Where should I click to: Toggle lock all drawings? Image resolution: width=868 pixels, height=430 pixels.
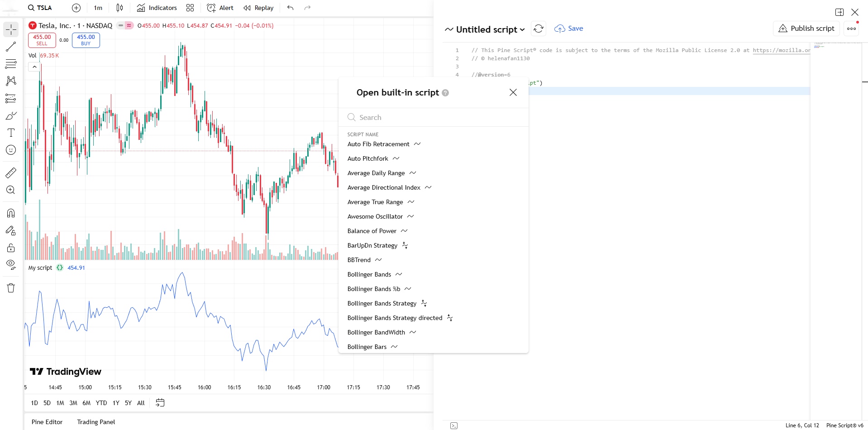(11, 248)
